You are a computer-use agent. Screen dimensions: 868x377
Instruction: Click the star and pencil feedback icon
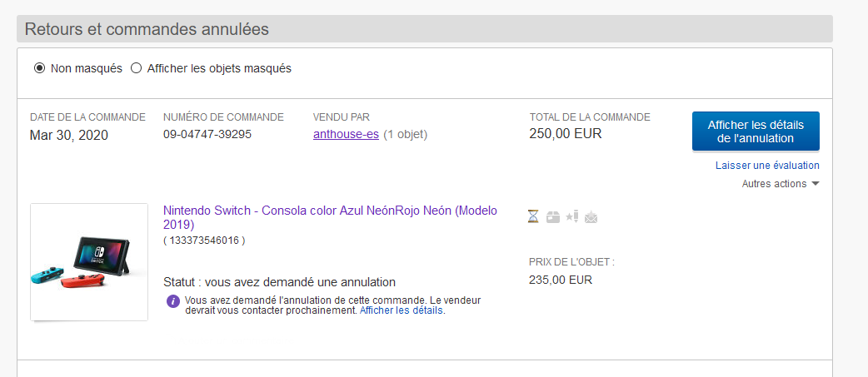tap(571, 217)
